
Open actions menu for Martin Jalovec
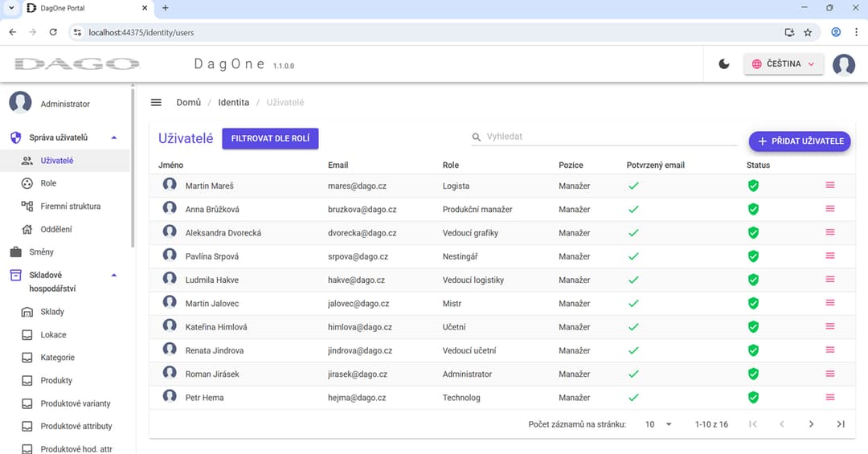pyautogui.click(x=829, y=303)
